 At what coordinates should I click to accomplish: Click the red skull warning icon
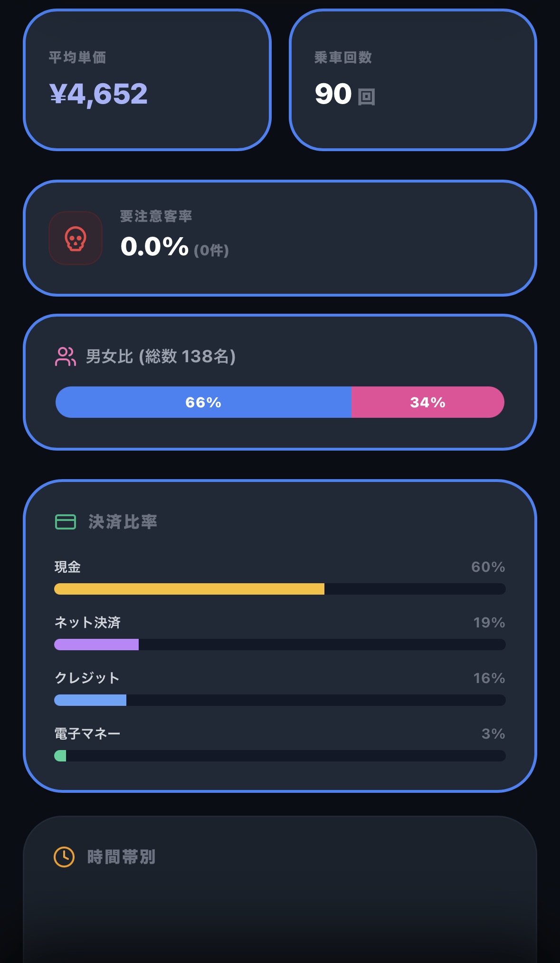(75, 238)
